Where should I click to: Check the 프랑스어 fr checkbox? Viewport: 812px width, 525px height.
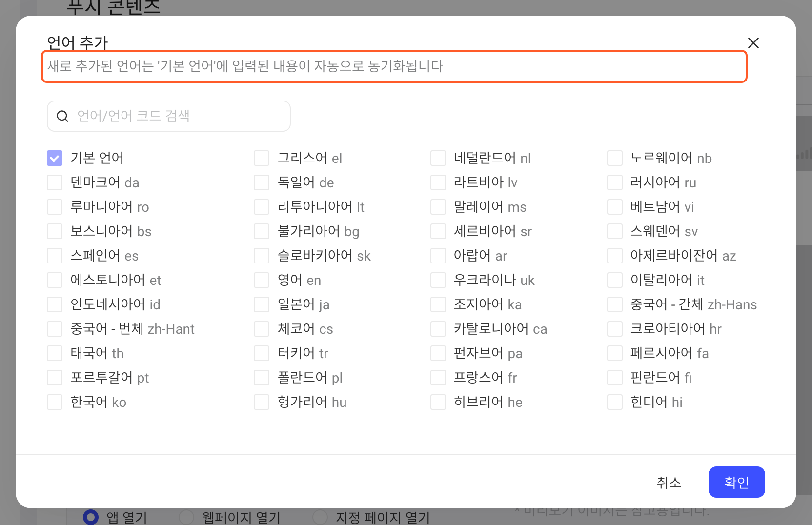click(438, 378)
